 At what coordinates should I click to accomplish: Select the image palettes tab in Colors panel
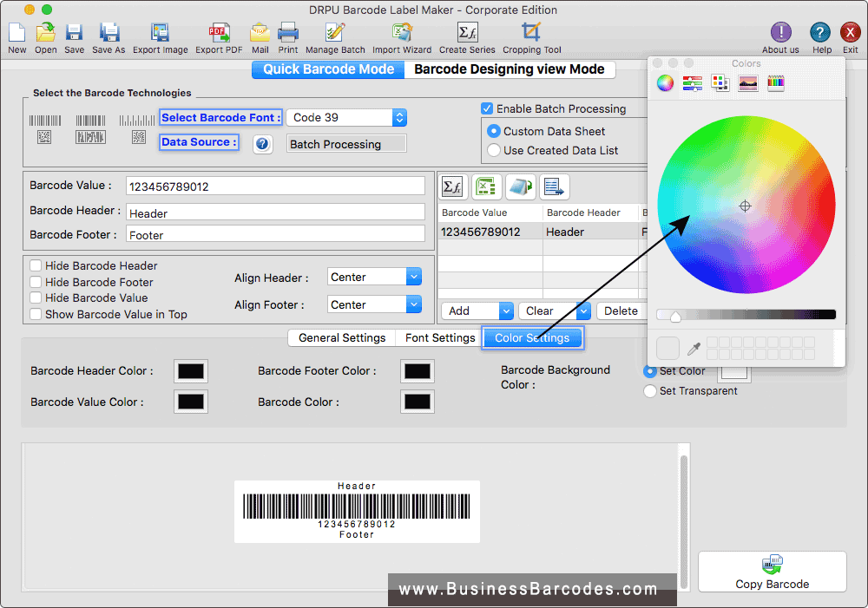point(748,83)
